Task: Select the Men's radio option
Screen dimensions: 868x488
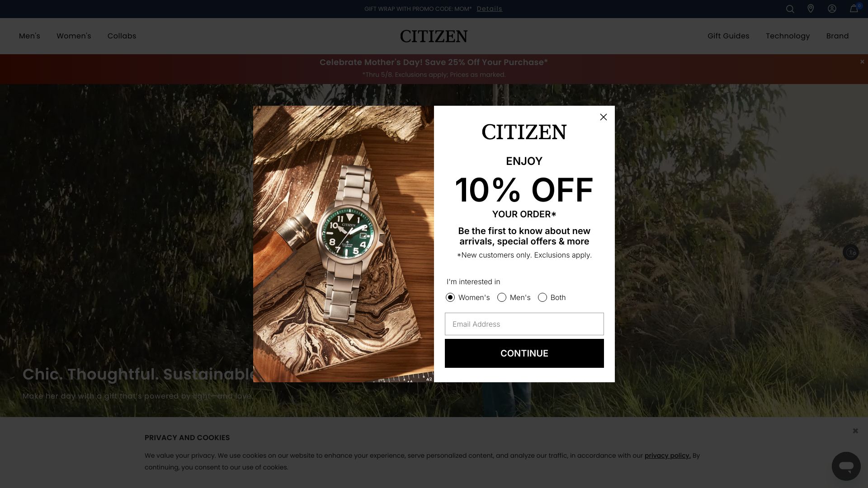Action: click(x=501, y=297)
